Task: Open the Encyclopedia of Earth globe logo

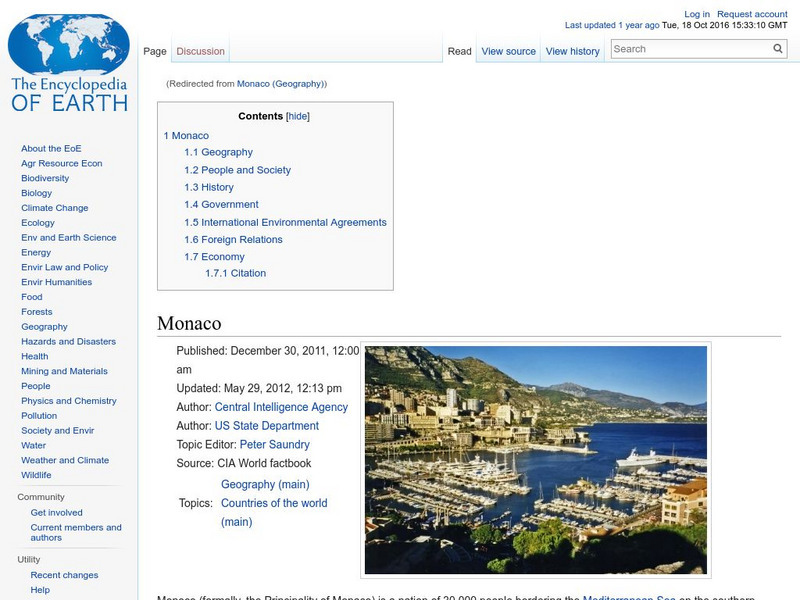Action: click(x=69, y=64)
